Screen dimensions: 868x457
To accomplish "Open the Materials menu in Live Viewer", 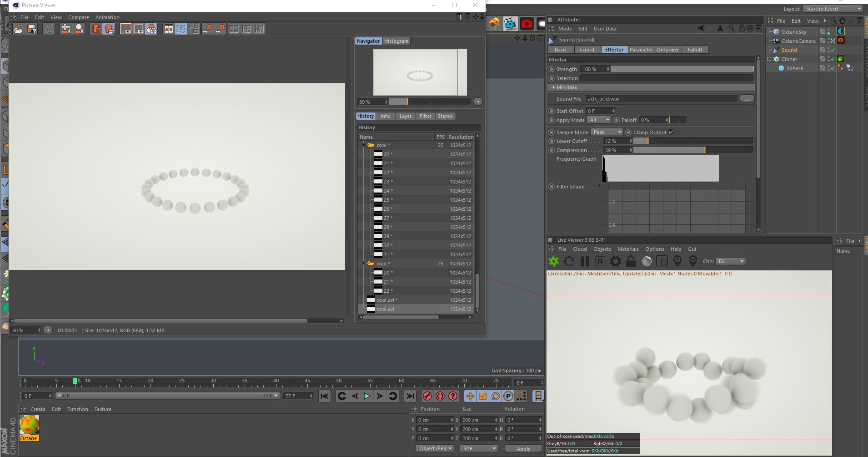I will tap(628, 249).
